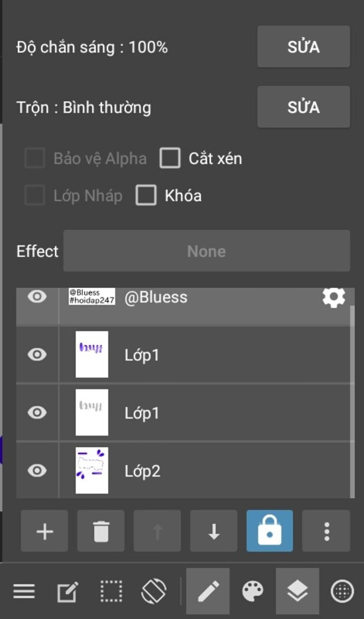
Task: Select the pencil brush tool
Action: click(208, 591)
